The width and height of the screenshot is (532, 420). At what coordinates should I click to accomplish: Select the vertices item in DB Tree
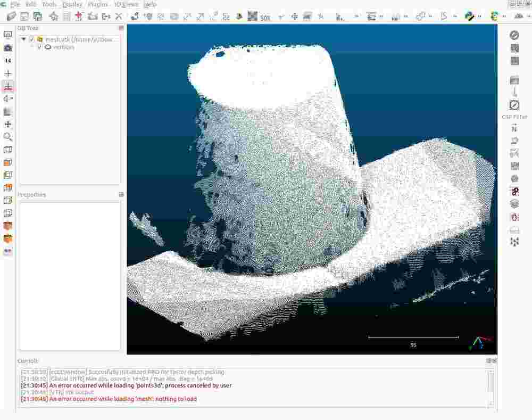(x=63, y=47)
